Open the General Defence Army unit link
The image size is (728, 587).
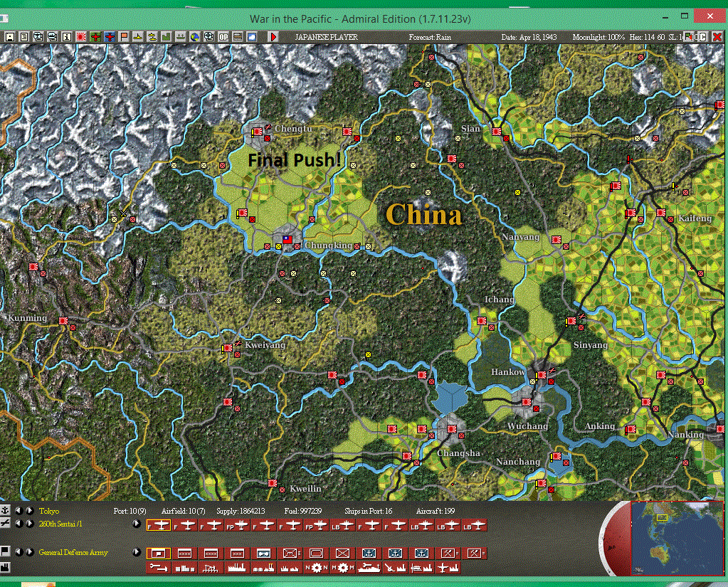pos(73,552)
